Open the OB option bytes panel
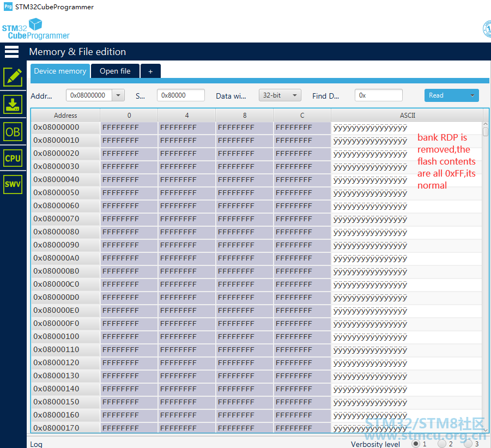 pos(13,132)
